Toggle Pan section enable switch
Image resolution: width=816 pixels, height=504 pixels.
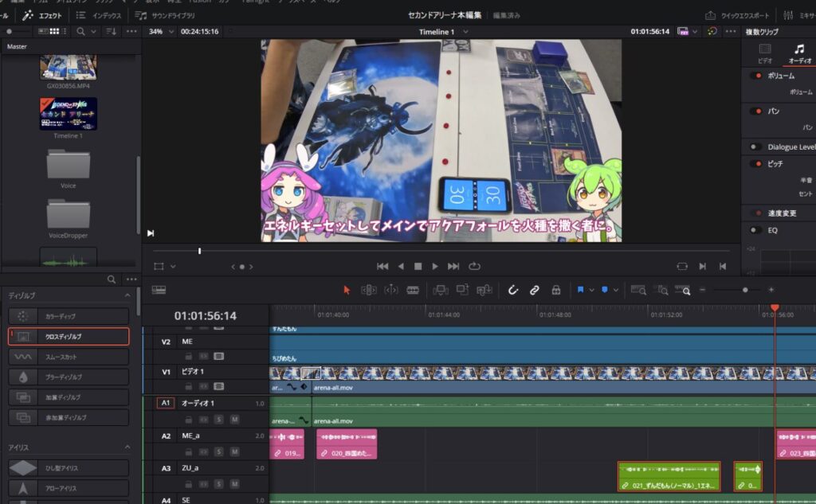pyautogui.click(x=755, y=111)
